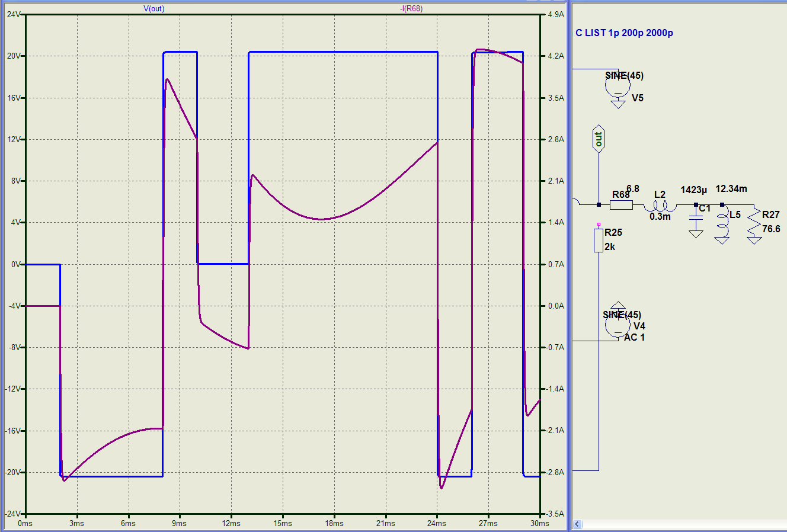Click the -3.5A label on right axis
Viewport: 787px width, 532px height.
[x=555, y=514]
